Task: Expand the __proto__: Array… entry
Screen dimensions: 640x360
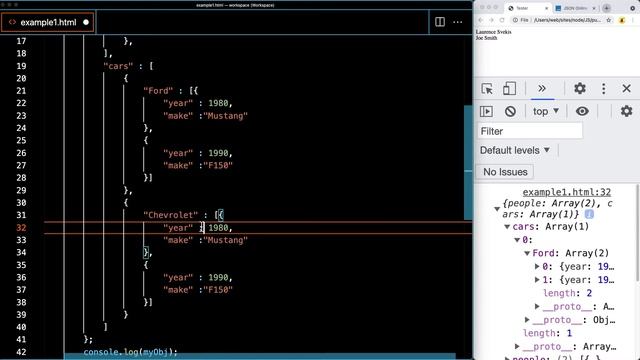Action: 517,347
